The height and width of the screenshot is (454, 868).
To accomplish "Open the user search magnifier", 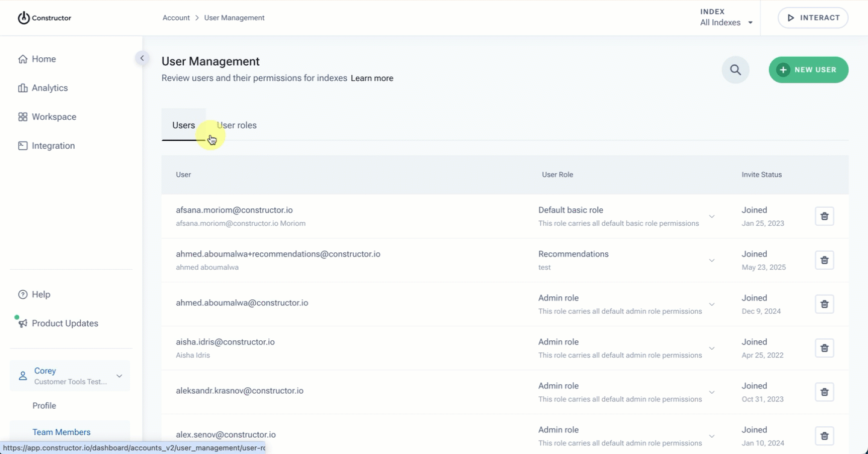I will tap(735, 70).
